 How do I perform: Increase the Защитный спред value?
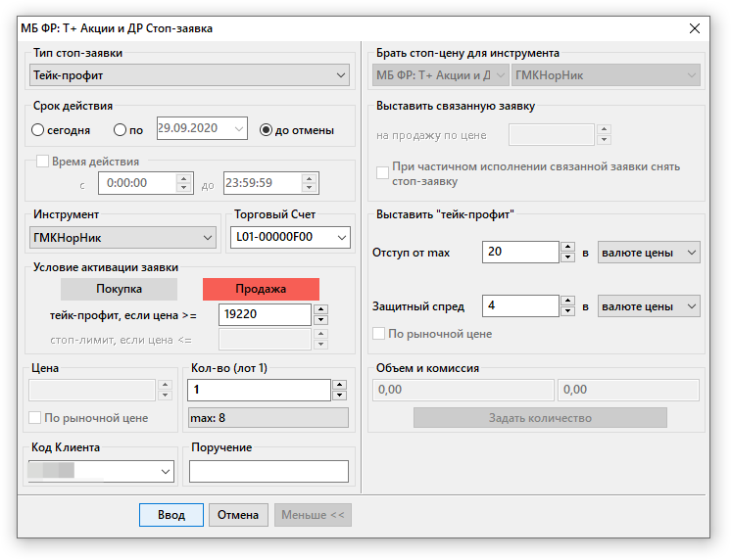pos(567,301)
